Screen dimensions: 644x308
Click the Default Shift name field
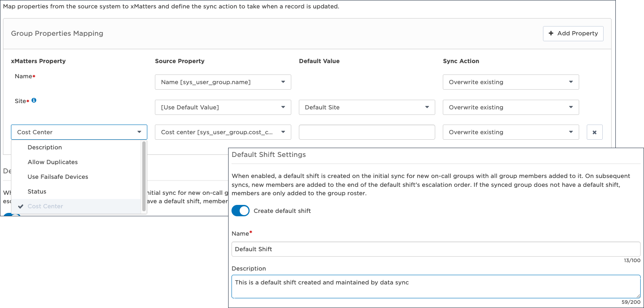coord(436,249)
